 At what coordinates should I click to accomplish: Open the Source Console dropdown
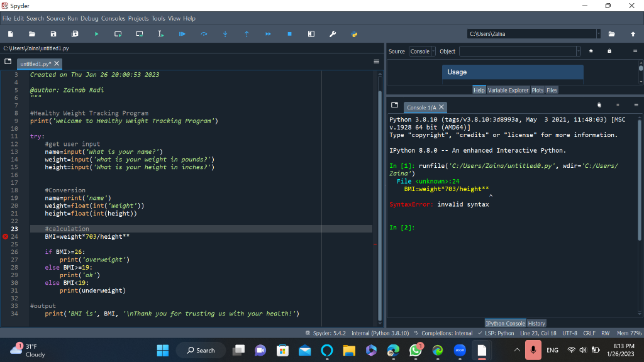[x=422, y=52]
